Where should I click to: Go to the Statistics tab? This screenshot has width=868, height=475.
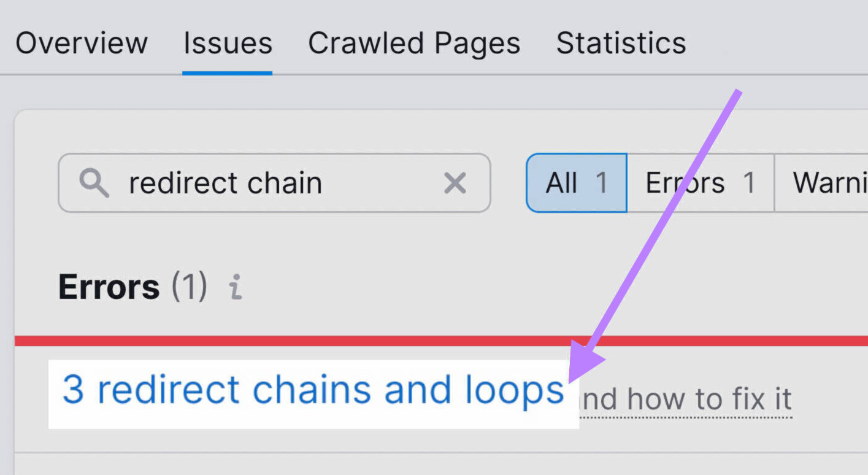[620, 43]
